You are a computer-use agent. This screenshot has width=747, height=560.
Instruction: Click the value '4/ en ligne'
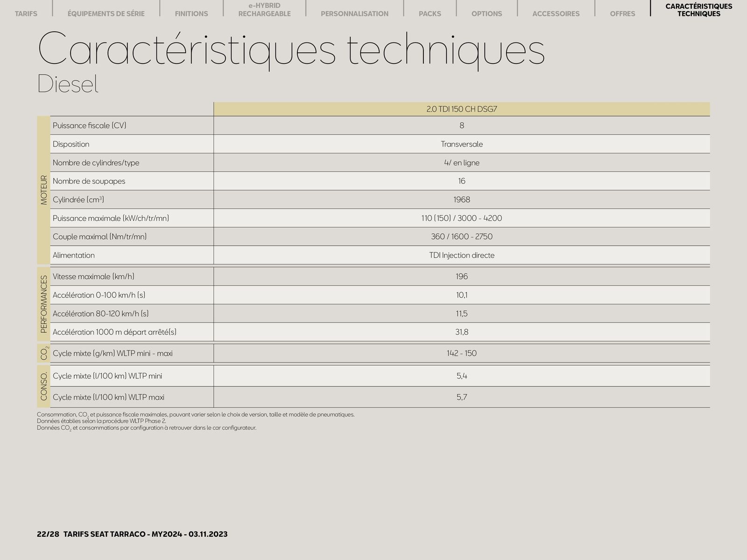(462, 163)
